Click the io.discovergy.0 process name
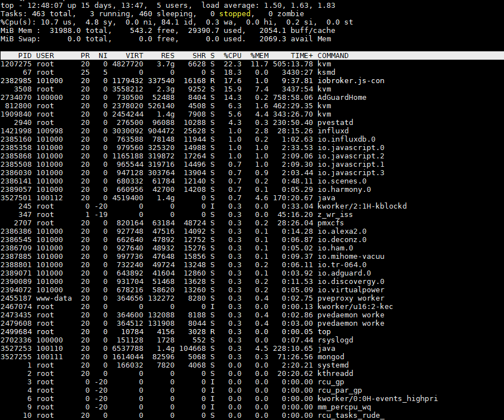 351,281
